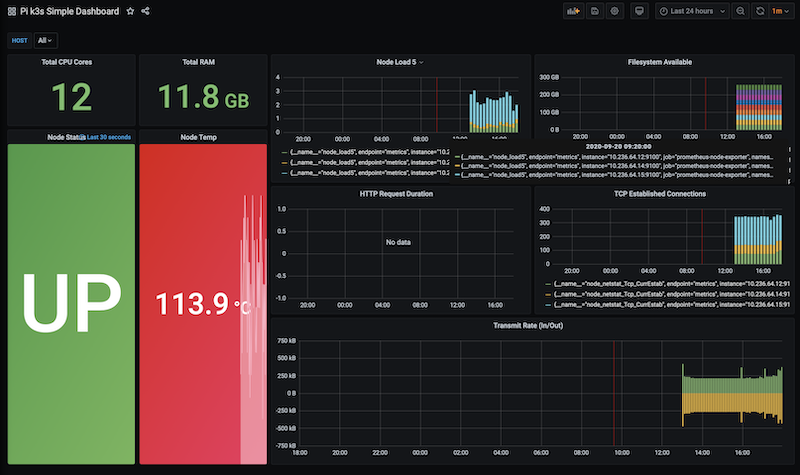Open the Filesystem Available panel title
The width and height of the screenshot is (800, 475).
point(660,62)
